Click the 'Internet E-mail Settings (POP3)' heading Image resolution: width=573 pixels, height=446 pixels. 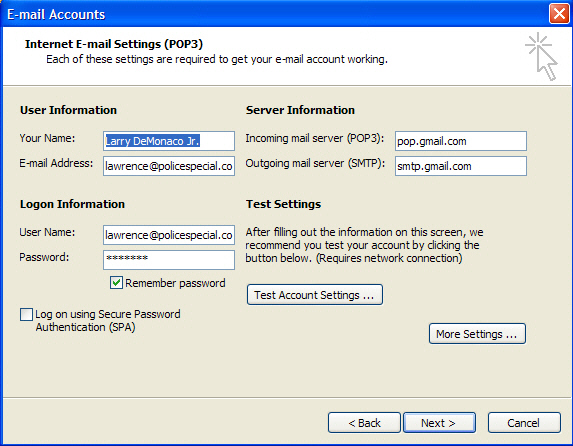click(x=114, y=44)
